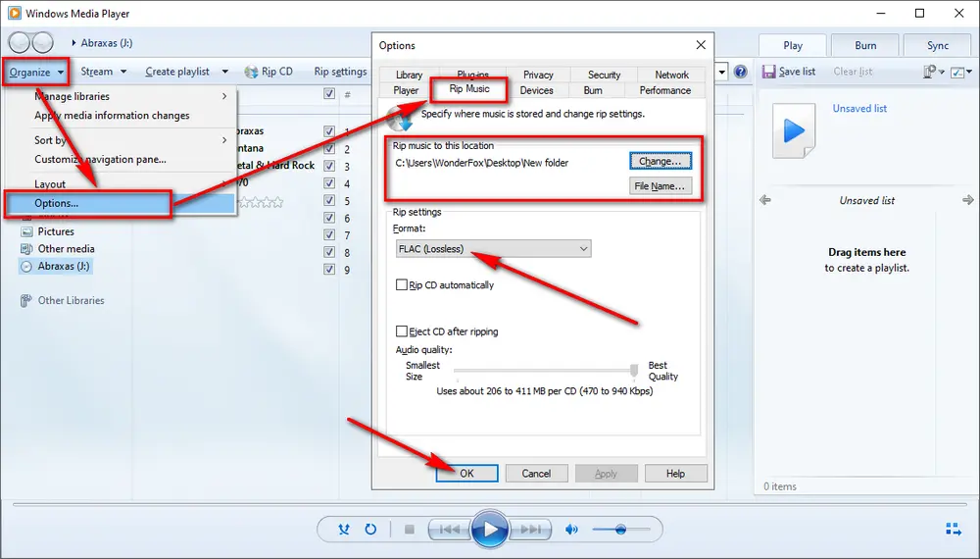The width and height of the screenshot is (980, 559).
Task: Click the Cancel button
Action: [x=536, y=474]
